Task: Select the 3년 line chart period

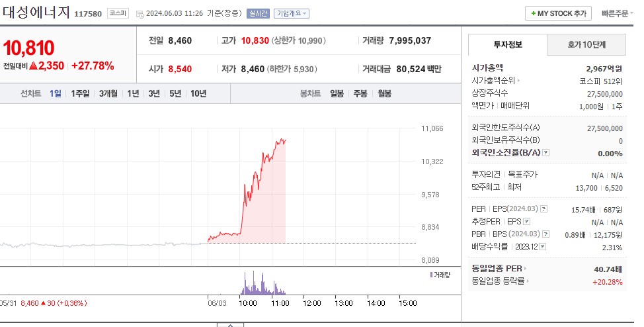Action: pyautogui.click(x=154, y=94)
